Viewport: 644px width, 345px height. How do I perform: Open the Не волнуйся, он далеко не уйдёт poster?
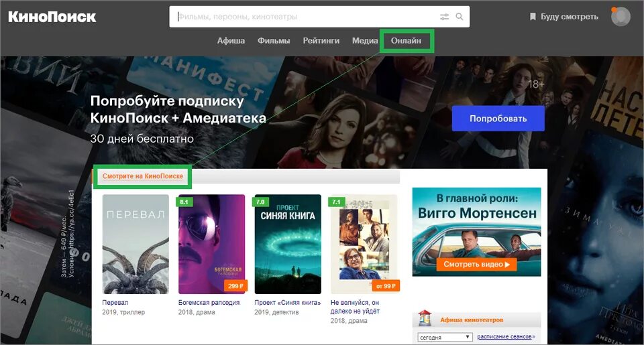[x=364, y=244]
